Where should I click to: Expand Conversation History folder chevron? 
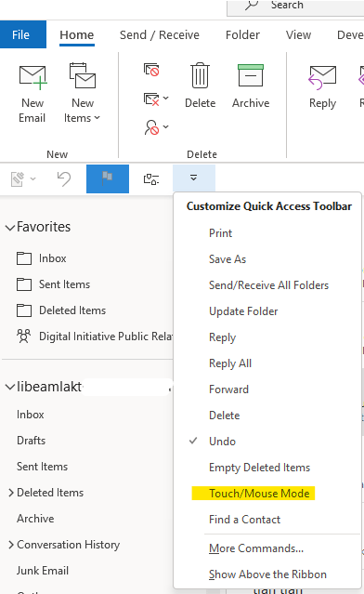point(10,545)
